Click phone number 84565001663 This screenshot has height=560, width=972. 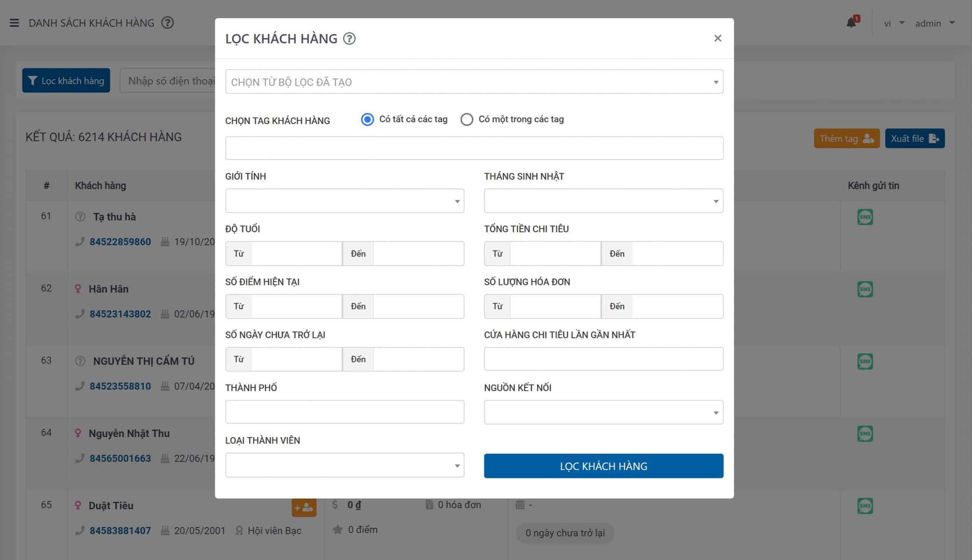tap(120, 458)
